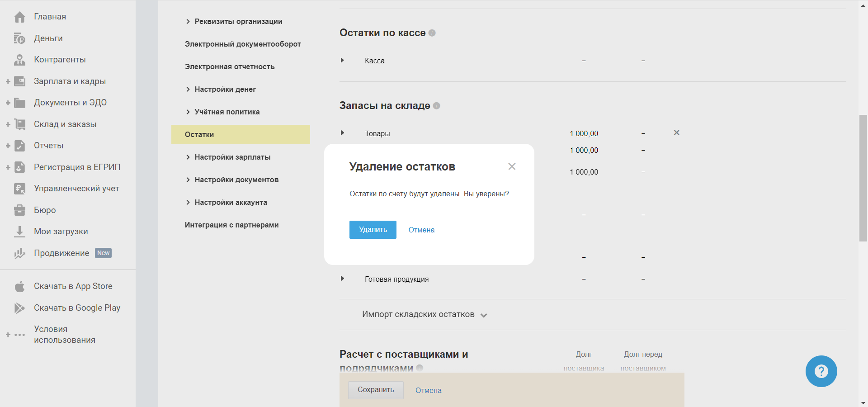The width and height of the screenshot is (868, 407).
Task: Click the home icon for Главная
Action: click(19, 17)
